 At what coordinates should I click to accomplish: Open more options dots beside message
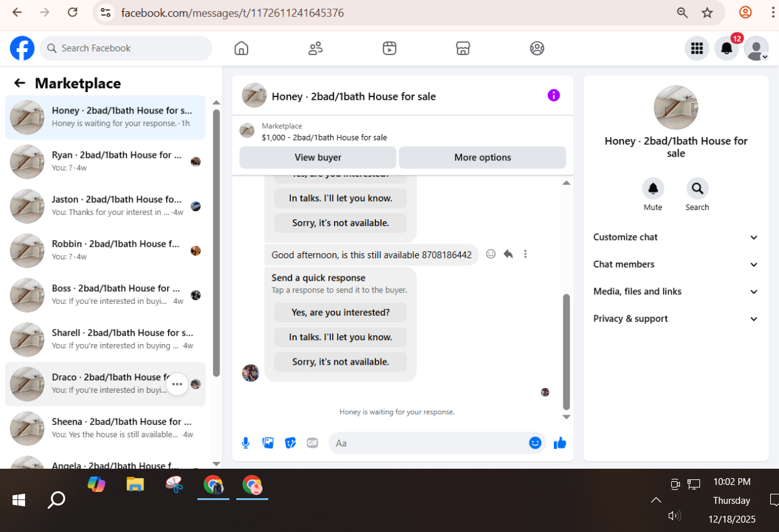525,254
